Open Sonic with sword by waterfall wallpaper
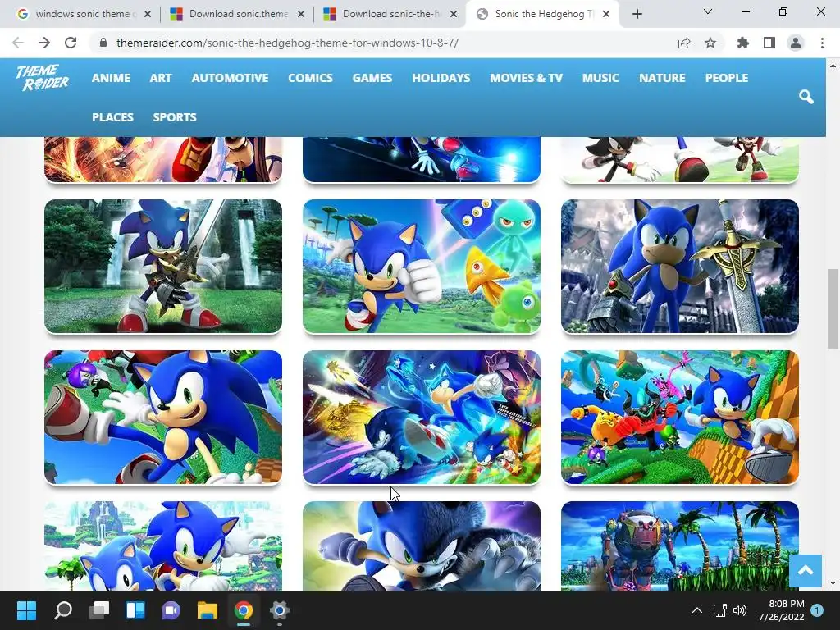Viewport: 840px width, 630px height. pos(163,267)
